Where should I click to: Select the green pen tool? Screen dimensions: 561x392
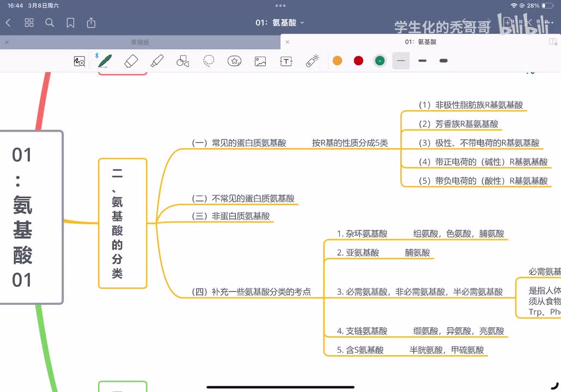[x=105, y=61]
